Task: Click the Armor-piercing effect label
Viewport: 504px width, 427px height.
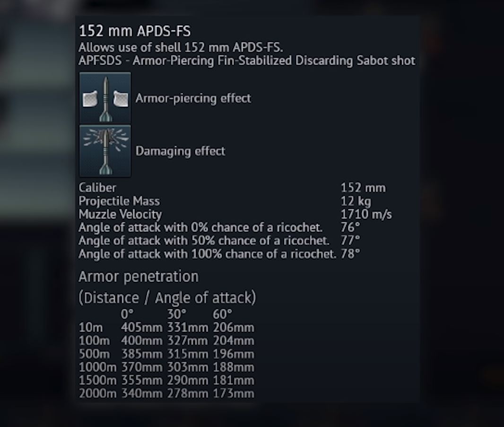Action: pos(193,98)
